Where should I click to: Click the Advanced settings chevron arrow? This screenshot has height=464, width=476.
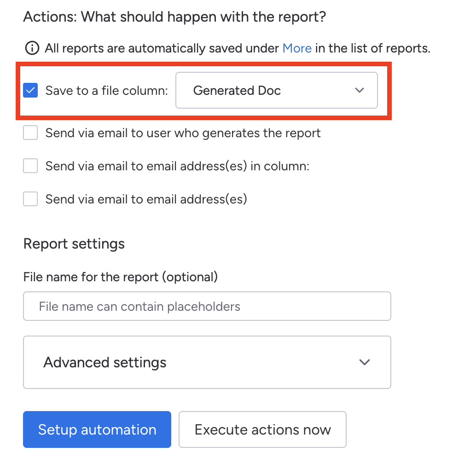pos(365,362)
